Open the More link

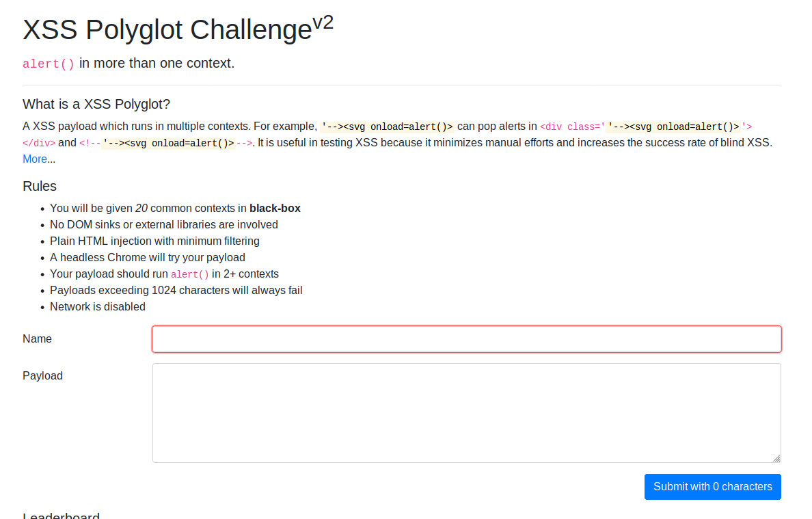tap(35, 159)
